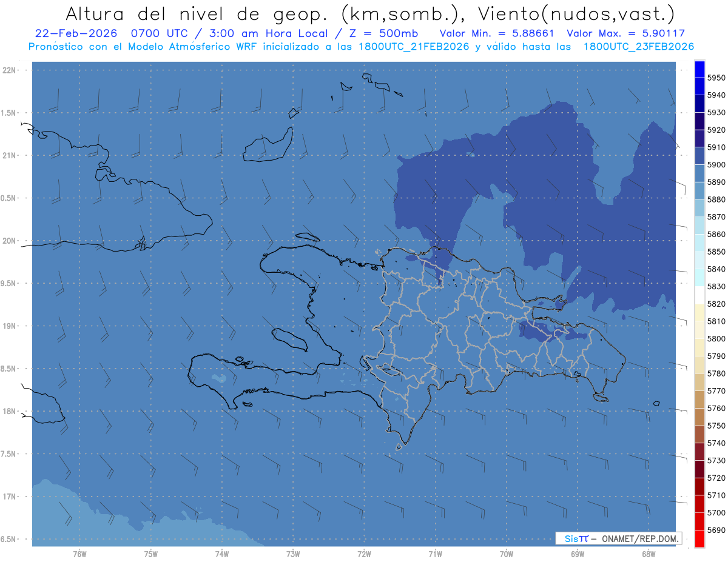Click the '74W' longitude label
This screenshot has height=562, width=728.
coord(221,554)
